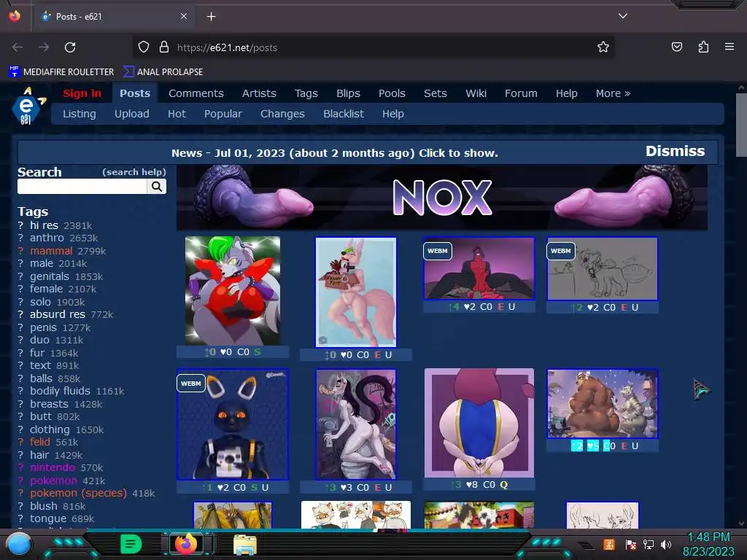Click the 'blush' tag link

(43, 506)
